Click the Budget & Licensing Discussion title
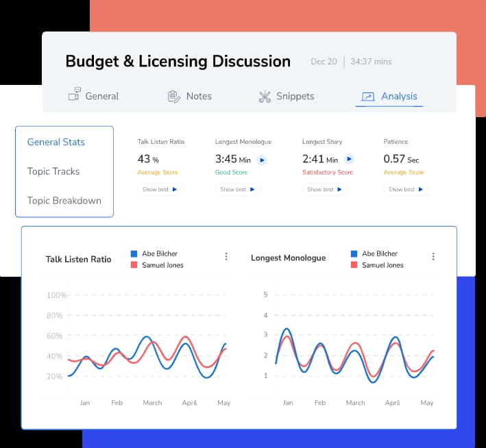 click(x=178, y=62)
